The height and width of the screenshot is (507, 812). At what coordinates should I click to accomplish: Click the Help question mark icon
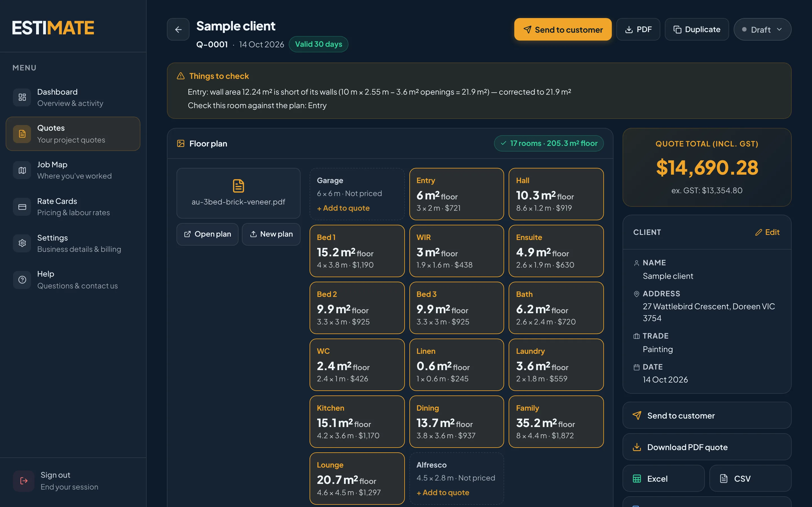[22, 280]
